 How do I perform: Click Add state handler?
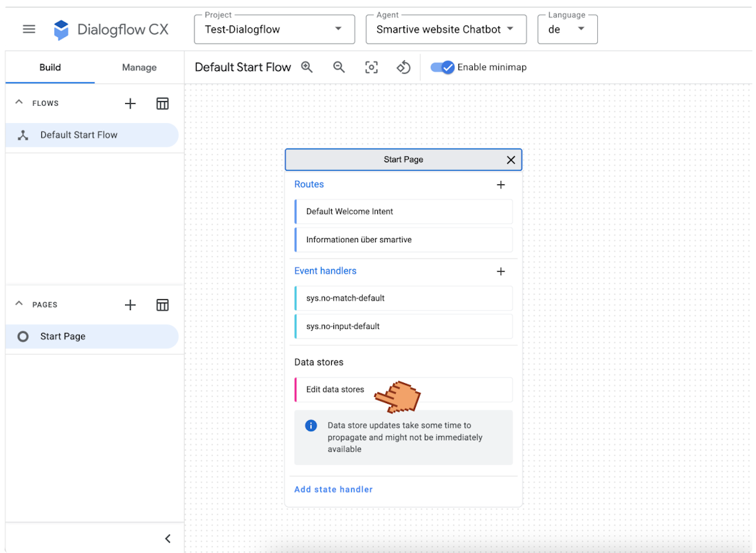click(x=333, y=489)
